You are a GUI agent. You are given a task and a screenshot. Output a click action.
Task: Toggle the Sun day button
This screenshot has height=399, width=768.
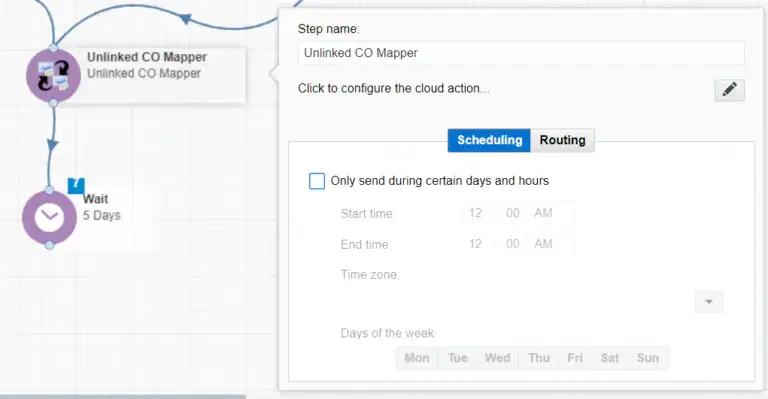[648, 358]
